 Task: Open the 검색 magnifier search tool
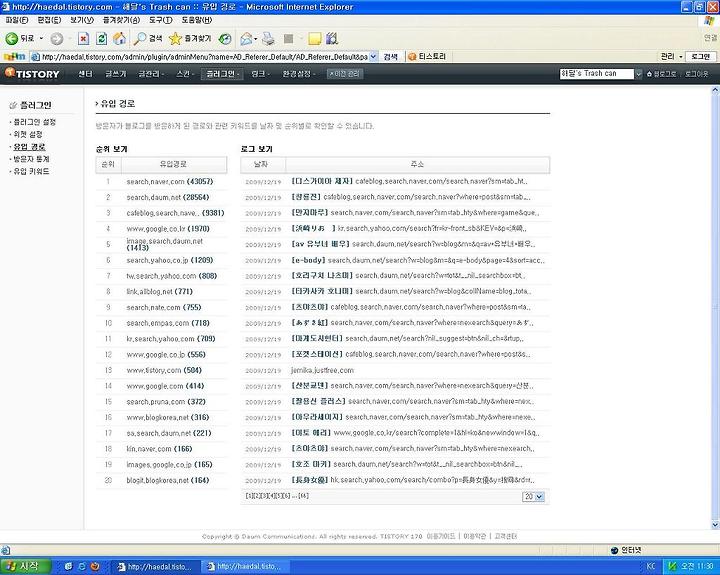pyautogui.click(x=147, y=39)
